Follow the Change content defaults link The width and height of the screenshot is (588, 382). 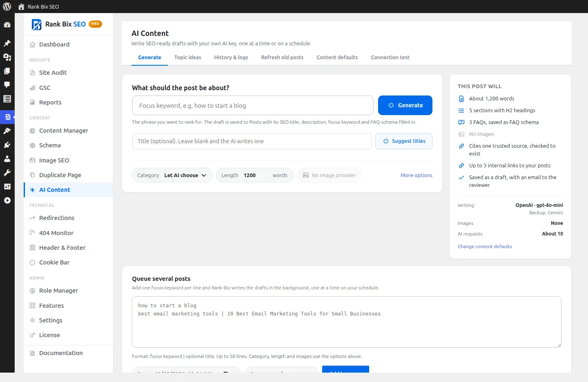tap(485, 247)
